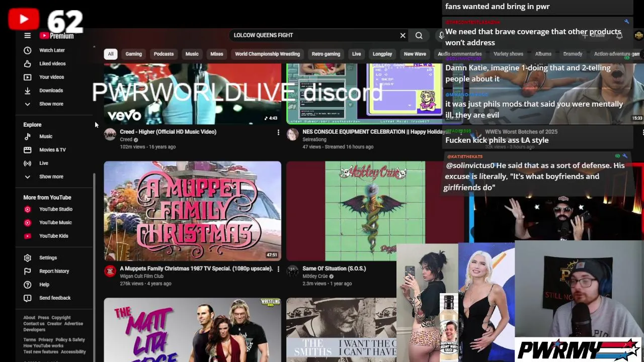Image resolution: width=644 pixels, height=362 pixels.
Task: Open Movies & TV clapper icon
Action: coord(28,150)
